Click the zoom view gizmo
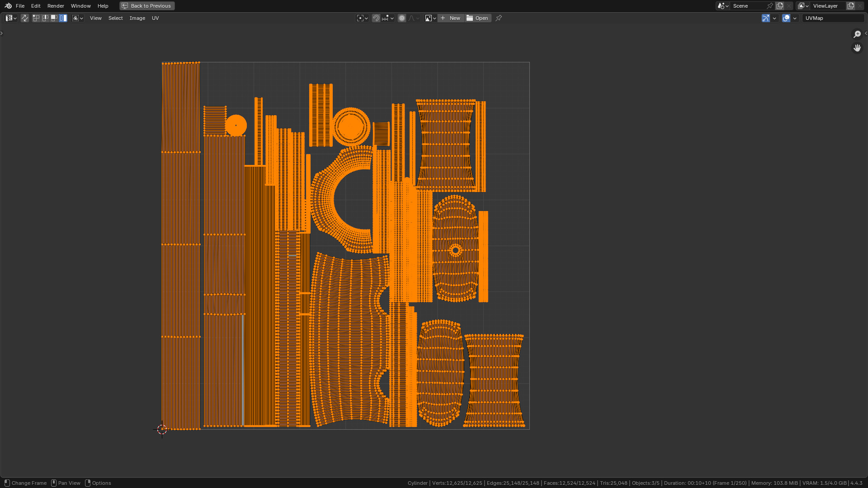Viewport: 868px width, 488px height. [857, 34]
